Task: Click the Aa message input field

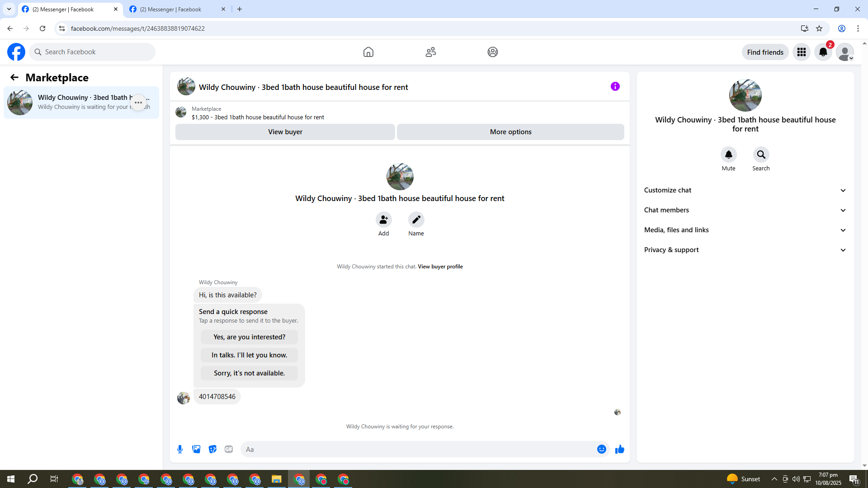Action: coord(416,449)
